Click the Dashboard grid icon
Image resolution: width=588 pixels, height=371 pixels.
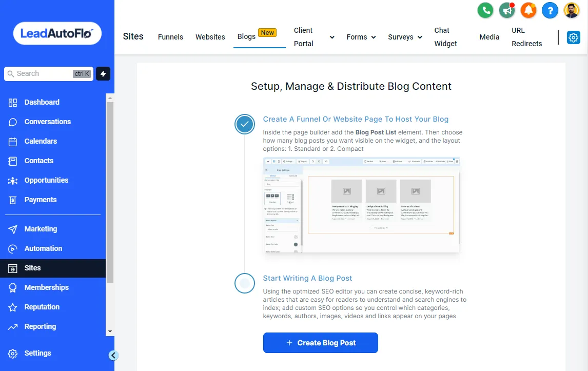[x=13, y=103]
